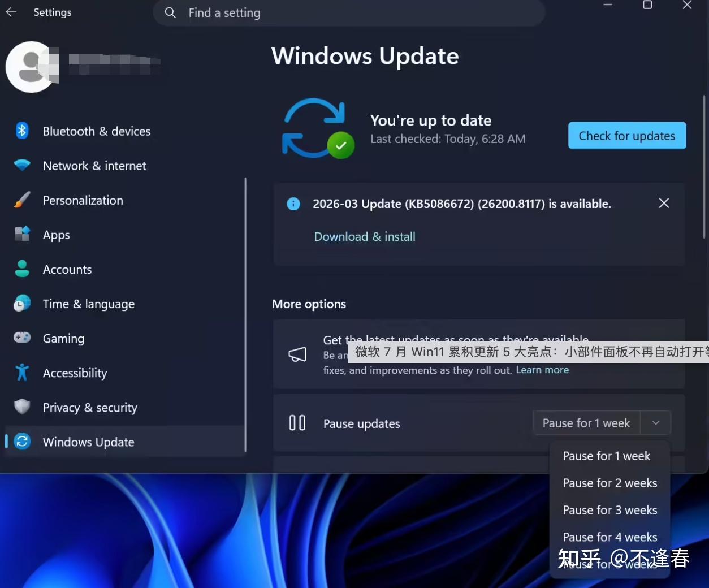
Task: Click the blue info icon on update notice
Action: click(293, 204)
